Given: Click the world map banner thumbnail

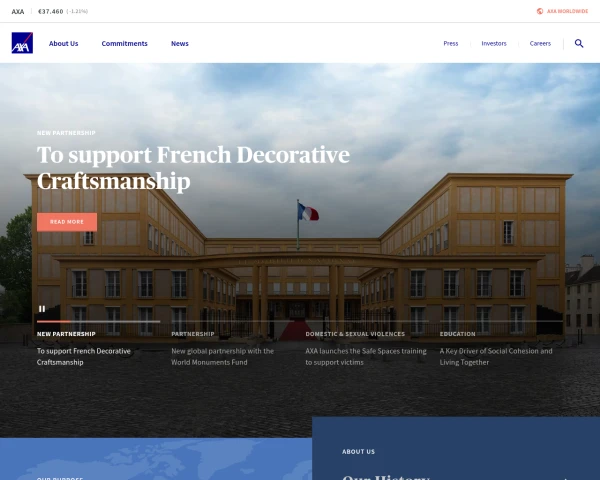Looking at the screenshot, I should coord(156,459).
